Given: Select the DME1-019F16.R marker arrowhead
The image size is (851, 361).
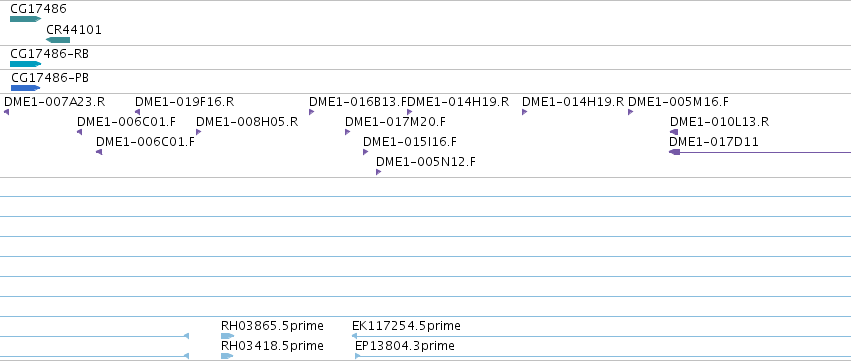Looking at the screenshot, I should (x=137, y=112).
